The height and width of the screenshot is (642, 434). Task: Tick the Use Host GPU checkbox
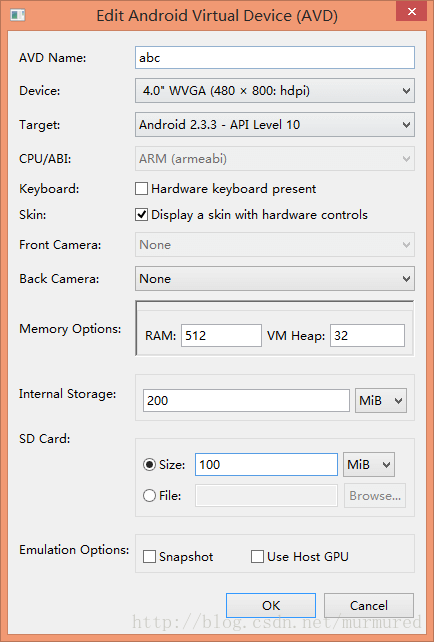pos(257,556)
